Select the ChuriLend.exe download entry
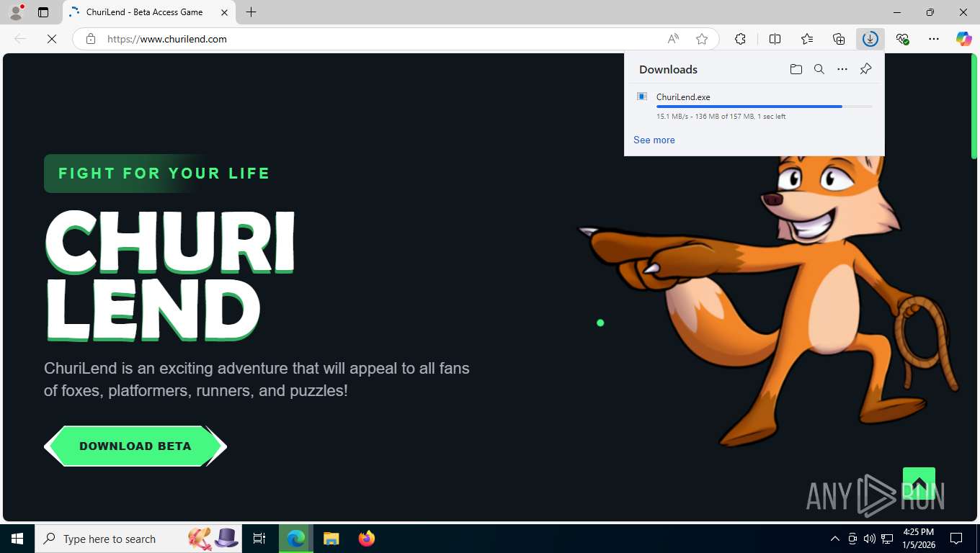 tap(754, 106)
